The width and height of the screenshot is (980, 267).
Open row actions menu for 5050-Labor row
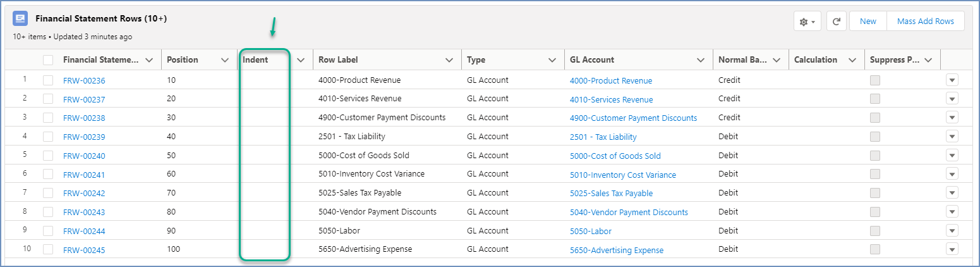(x=952, y=231)
